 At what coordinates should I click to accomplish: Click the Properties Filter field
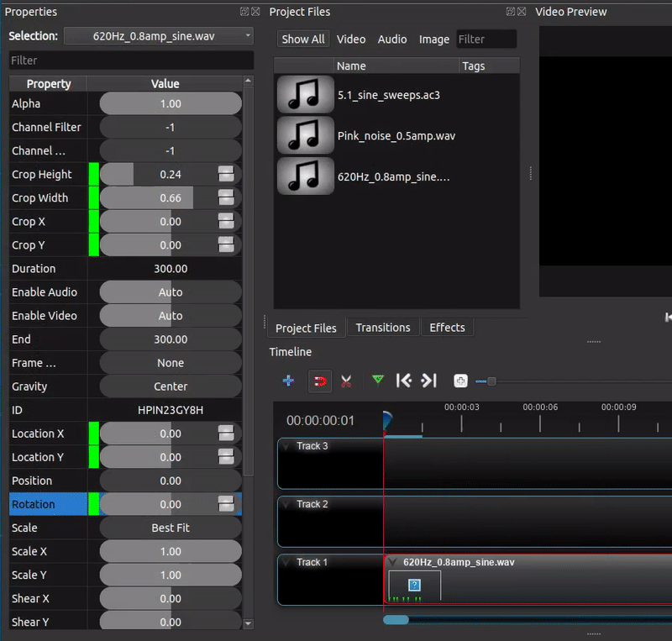(x=131, y=60)
